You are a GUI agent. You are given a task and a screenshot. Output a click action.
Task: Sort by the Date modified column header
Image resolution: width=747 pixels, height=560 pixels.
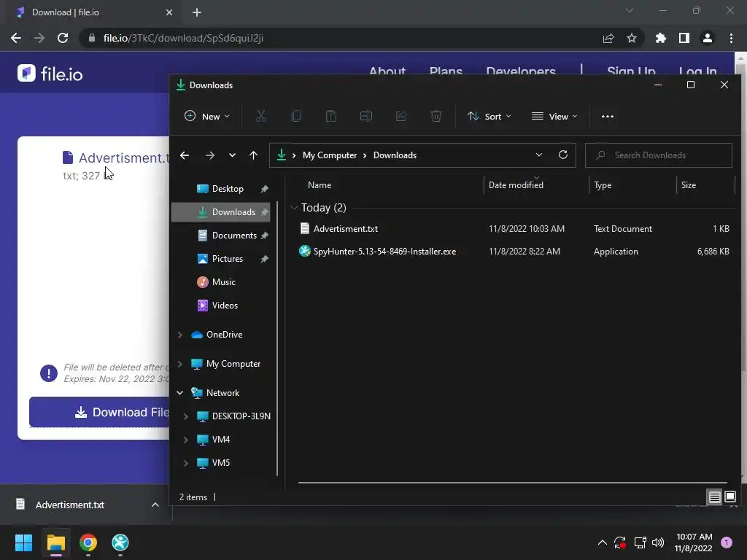tap(516, 185)
